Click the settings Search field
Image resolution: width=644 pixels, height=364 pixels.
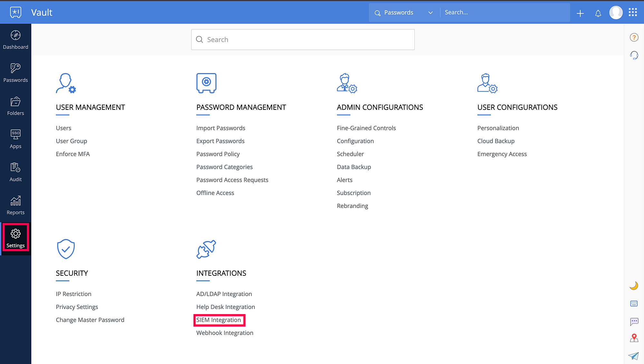[303, 40]
